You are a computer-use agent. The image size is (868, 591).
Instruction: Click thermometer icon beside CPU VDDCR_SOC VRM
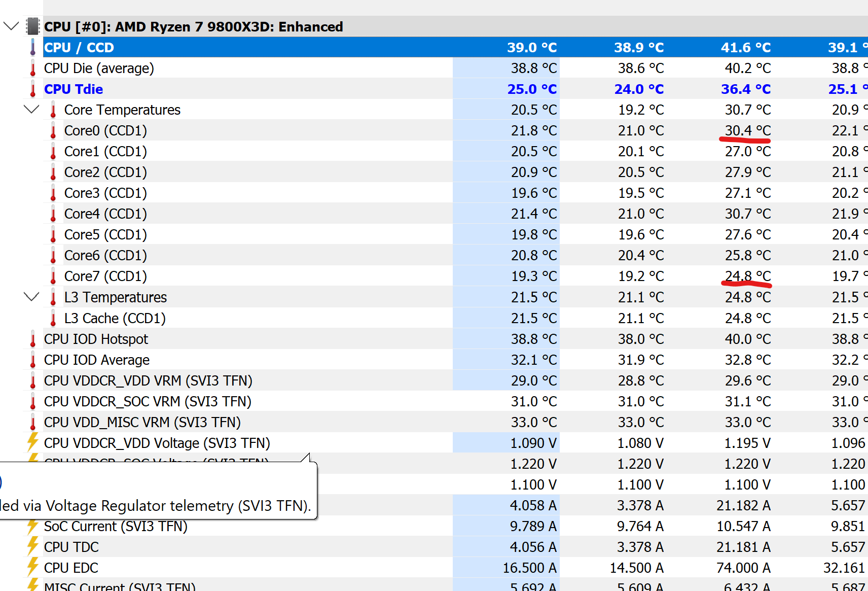[33, 401]
